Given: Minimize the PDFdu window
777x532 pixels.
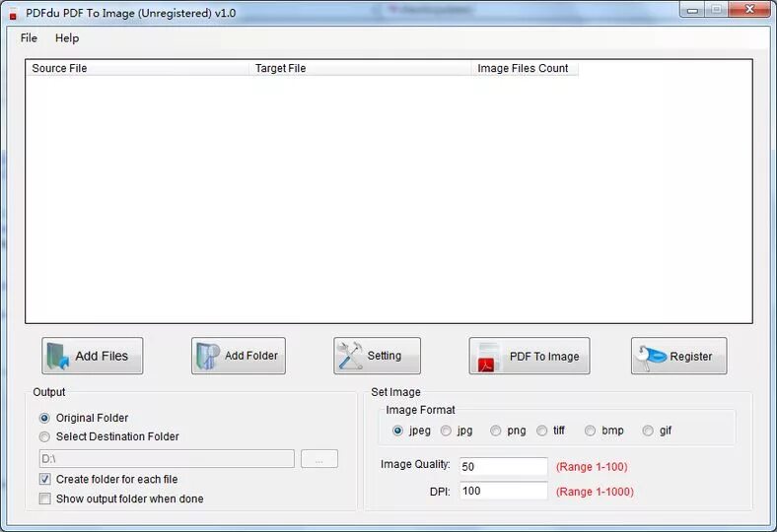Looking at the screenshot, I should click(x=692, y=10).
